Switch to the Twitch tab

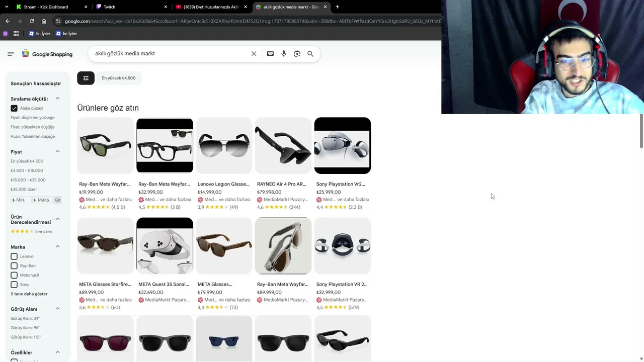(131, 7)
